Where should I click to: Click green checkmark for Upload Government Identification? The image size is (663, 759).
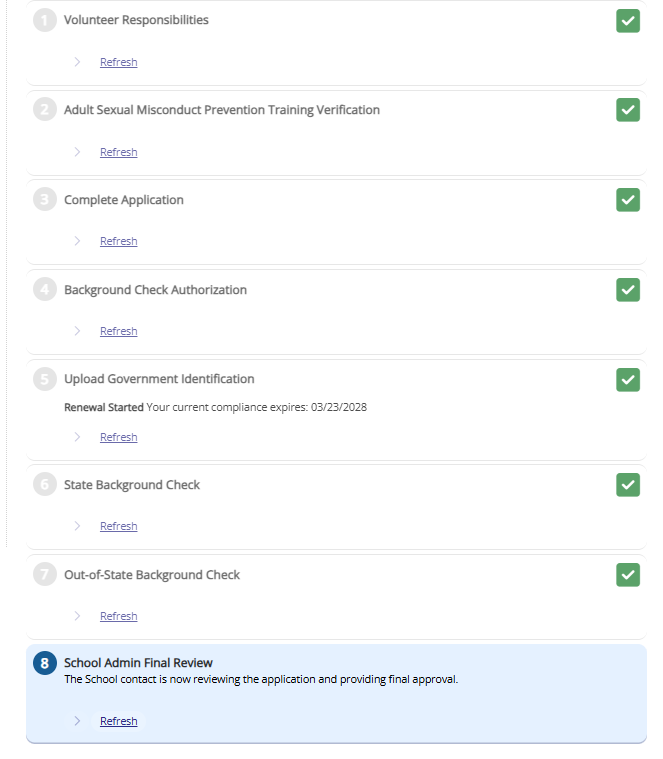628,380
